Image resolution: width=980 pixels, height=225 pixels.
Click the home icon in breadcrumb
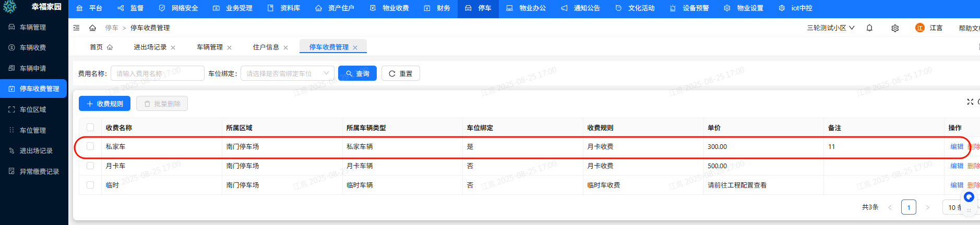92,28
